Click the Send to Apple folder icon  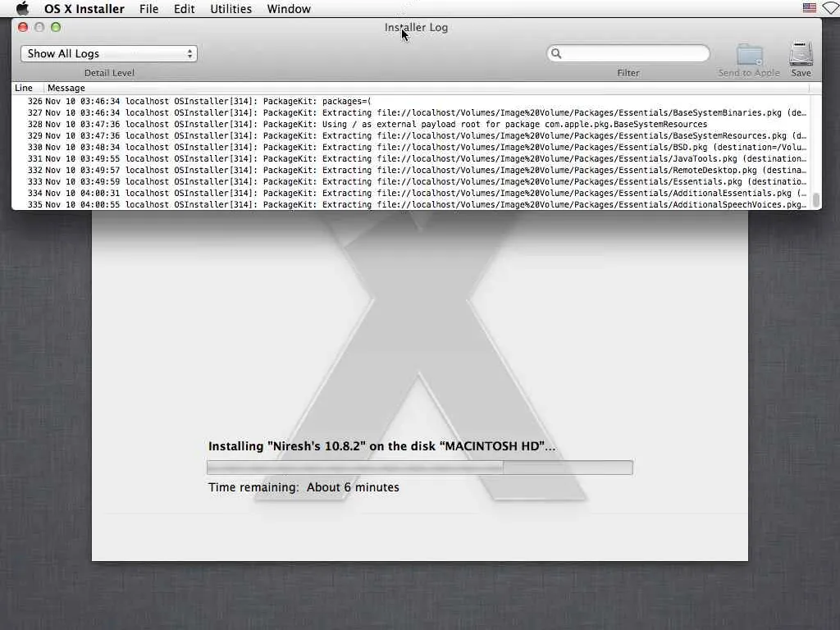point(750,54)
